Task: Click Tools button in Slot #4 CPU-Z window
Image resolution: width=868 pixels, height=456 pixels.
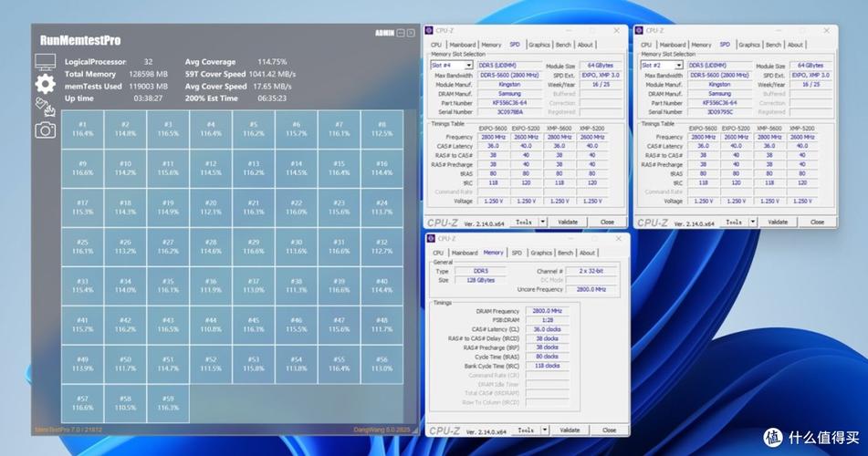Action: pyautogui.click(x=524, y=222)
